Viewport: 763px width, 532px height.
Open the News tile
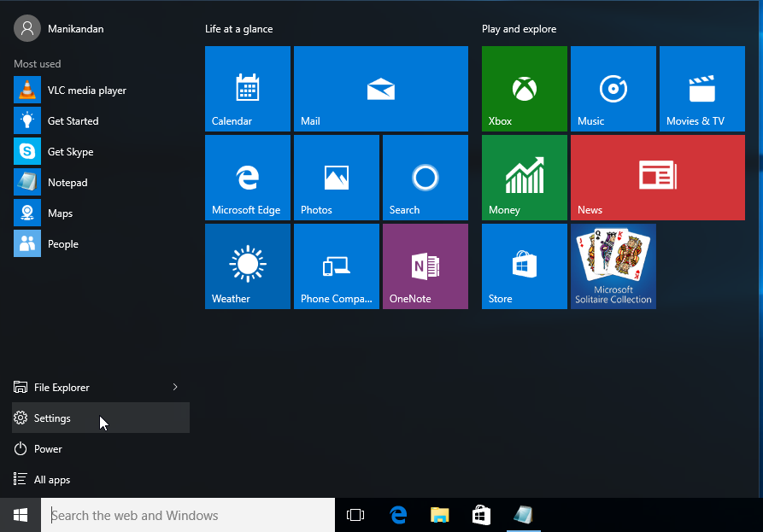coord(658,178)
